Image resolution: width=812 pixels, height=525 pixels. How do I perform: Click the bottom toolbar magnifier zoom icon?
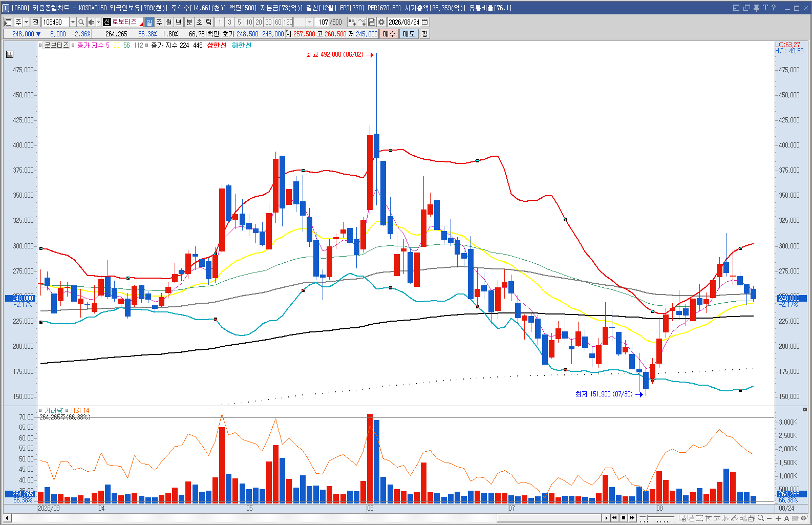click(761, 518)
